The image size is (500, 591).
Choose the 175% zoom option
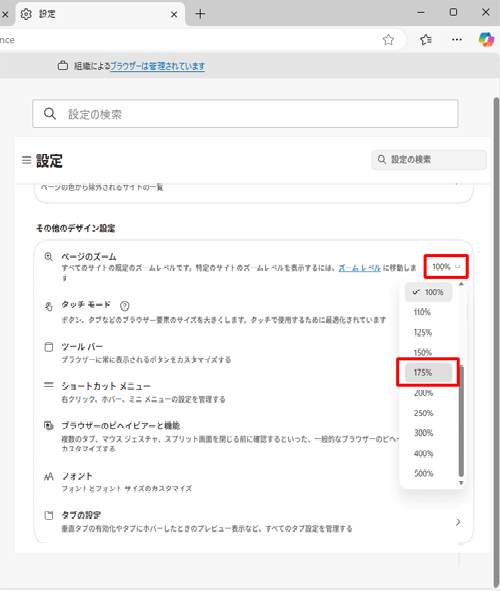pos(428,372)
